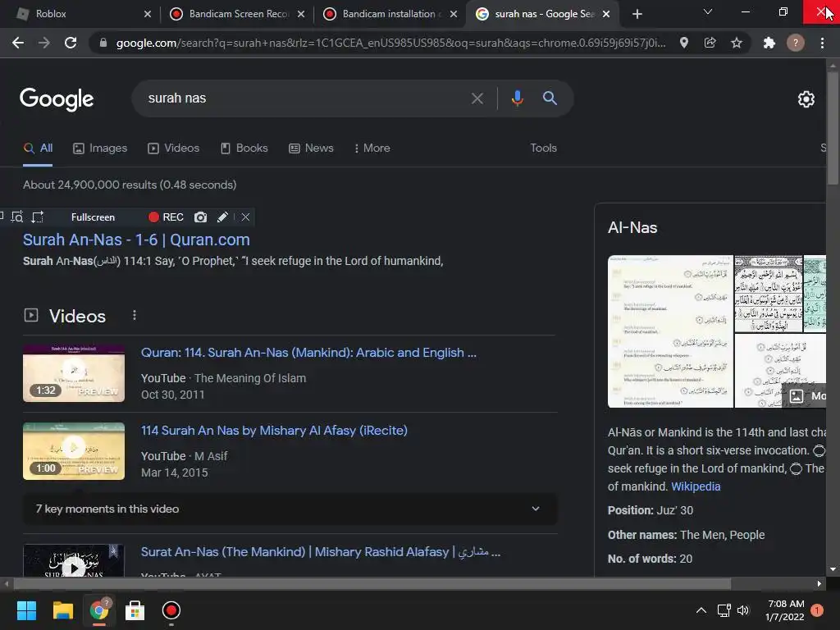Open the large Al-Nas image in knowledge panel
Screen dimensions: 840x630
pyautogui.click(x=670, y=331)
